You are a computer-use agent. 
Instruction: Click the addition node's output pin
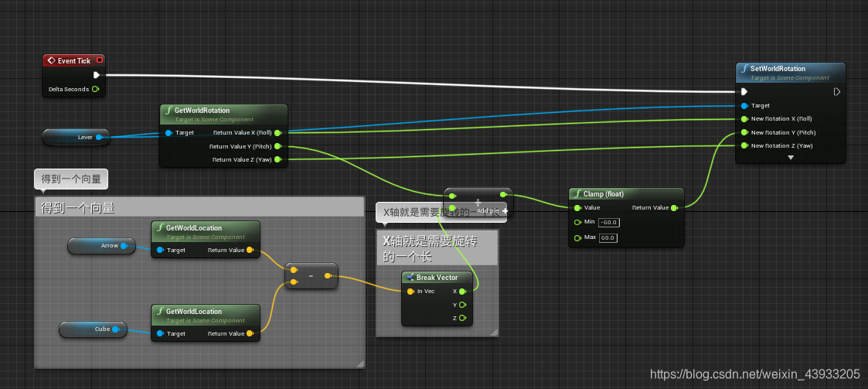coord(502,195)
